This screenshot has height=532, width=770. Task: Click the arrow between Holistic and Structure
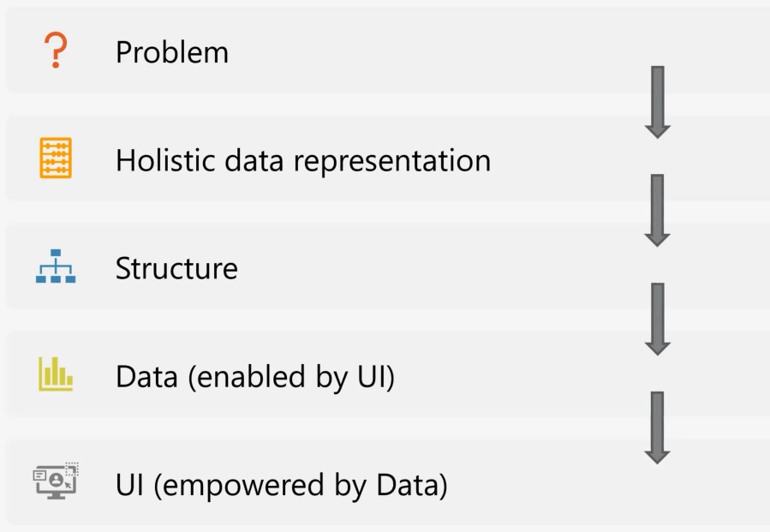658,210
